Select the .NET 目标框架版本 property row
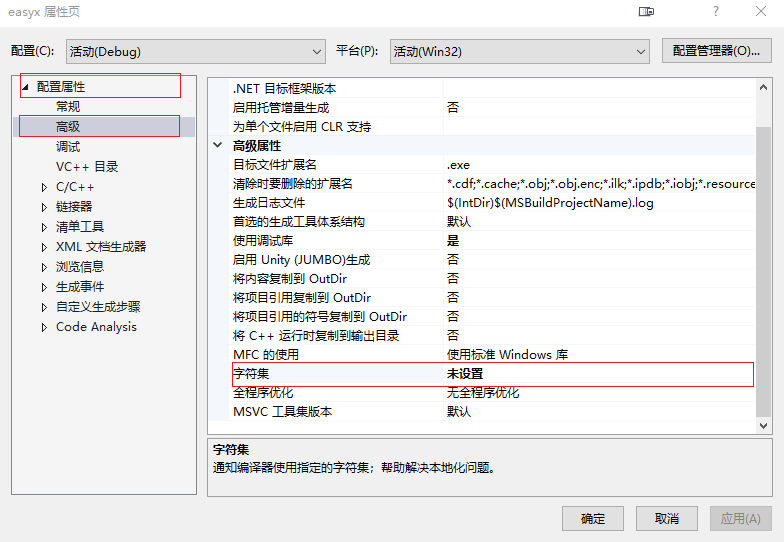Image resolution: width=784 pixels, height=542 pixels. (x=492, y=88)
